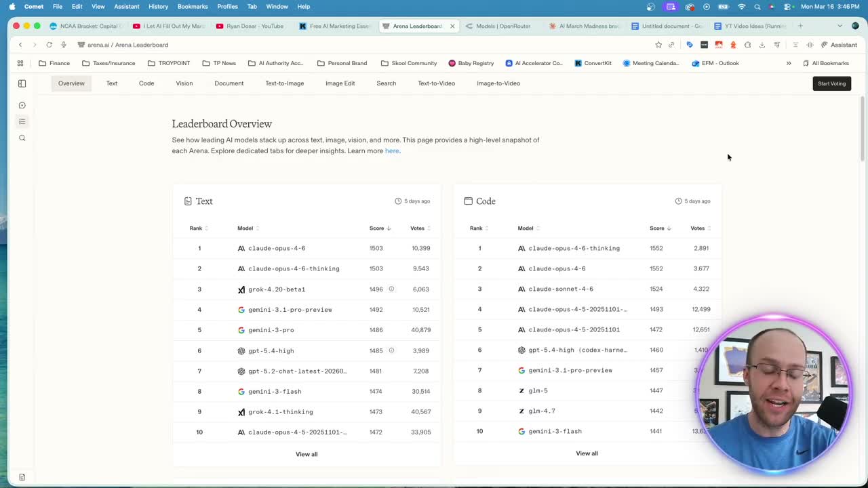
Task: Open the History menu
Action: point(158,7)
